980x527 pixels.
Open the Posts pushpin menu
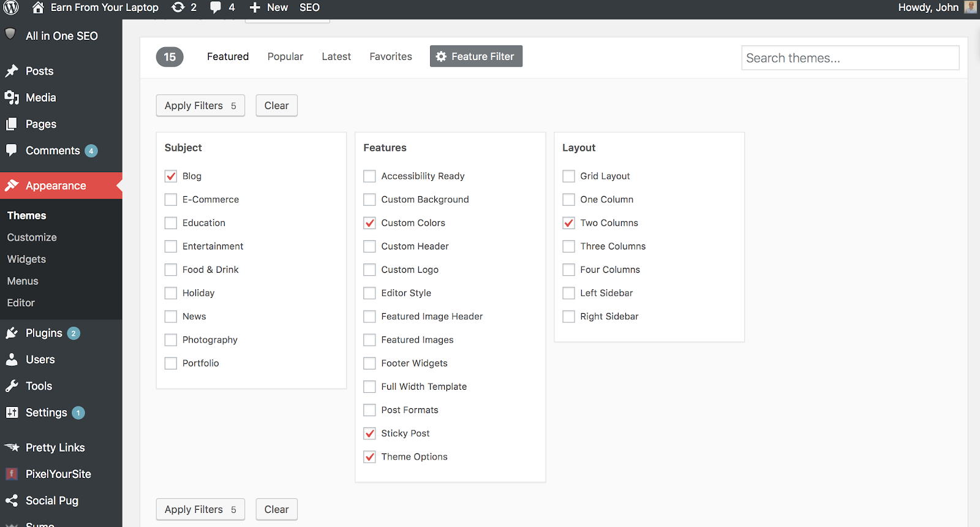coord(12,71)
